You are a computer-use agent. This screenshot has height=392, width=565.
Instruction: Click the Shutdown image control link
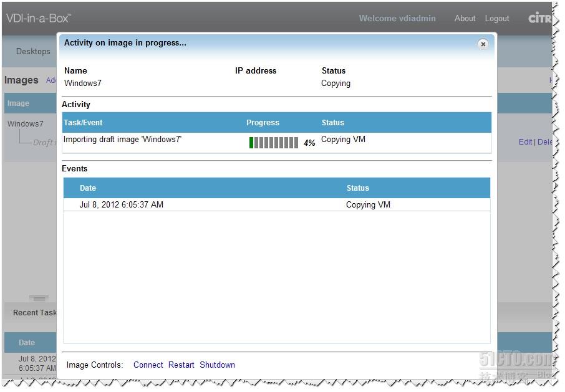coord(217,365)
